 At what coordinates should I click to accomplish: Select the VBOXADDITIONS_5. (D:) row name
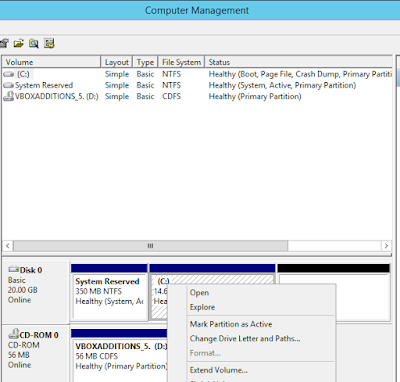[x=57, y=96]
